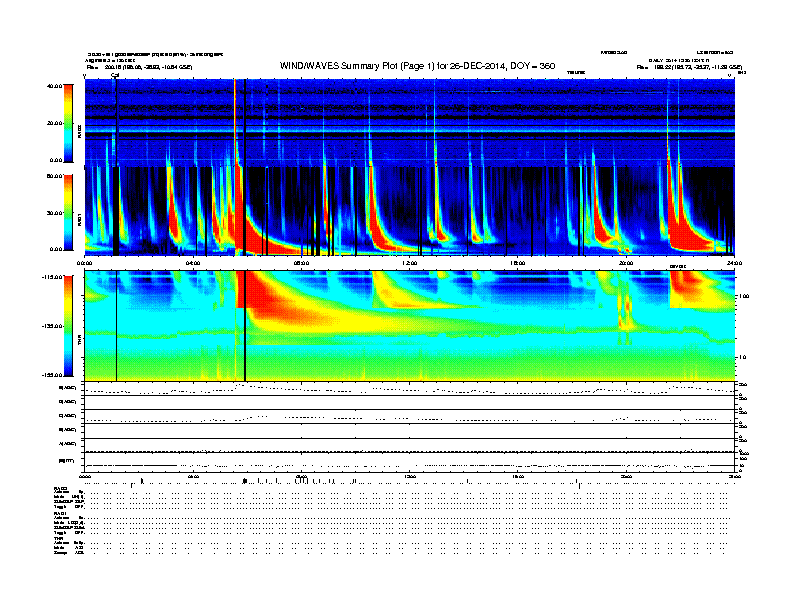Screen dimensions: 792x612
Task: Click the bottom line plot strip above the lower time axis
Action: [409, 462]
